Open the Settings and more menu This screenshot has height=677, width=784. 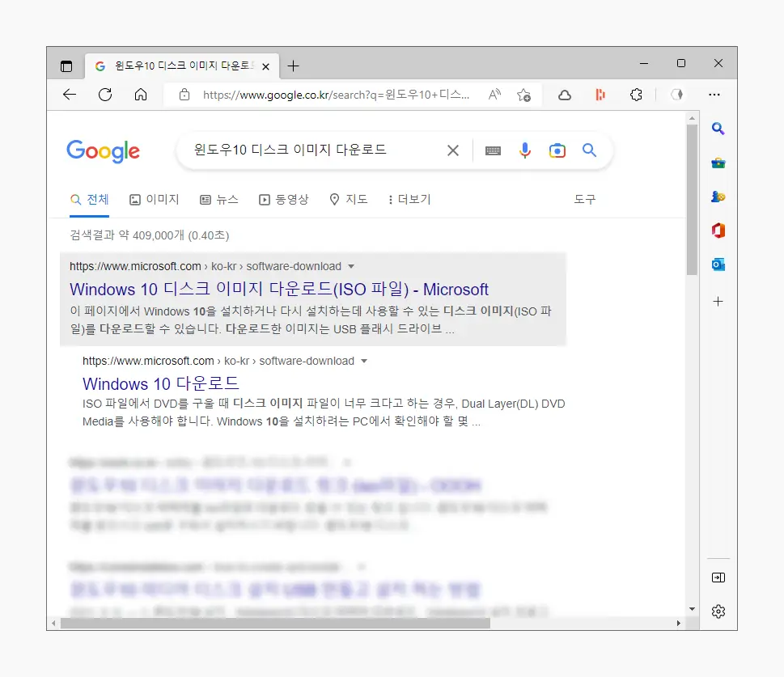tap(715, 95)
